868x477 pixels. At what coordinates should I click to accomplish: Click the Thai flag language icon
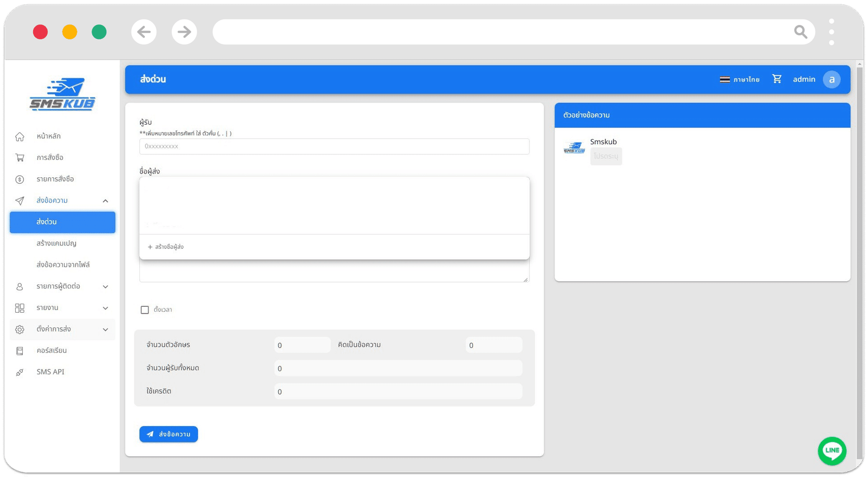[x=725, y=79]
